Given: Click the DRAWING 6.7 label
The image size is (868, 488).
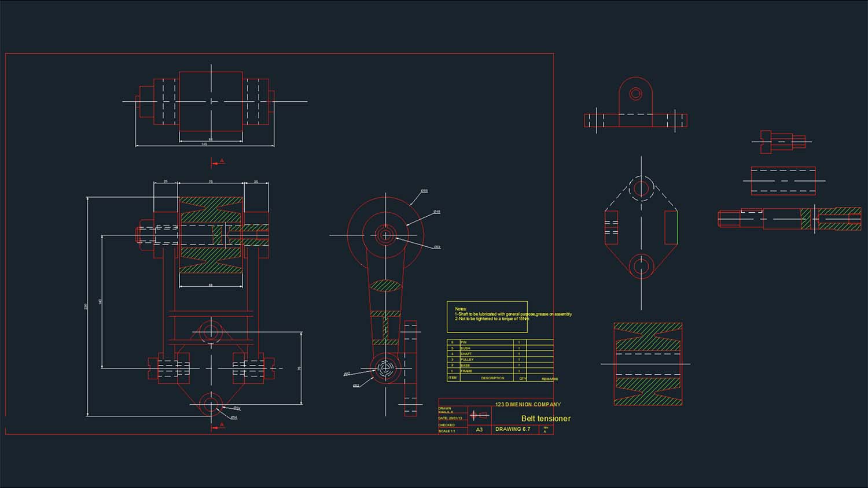Looking at the screenshot, I should tap(512, 430).
